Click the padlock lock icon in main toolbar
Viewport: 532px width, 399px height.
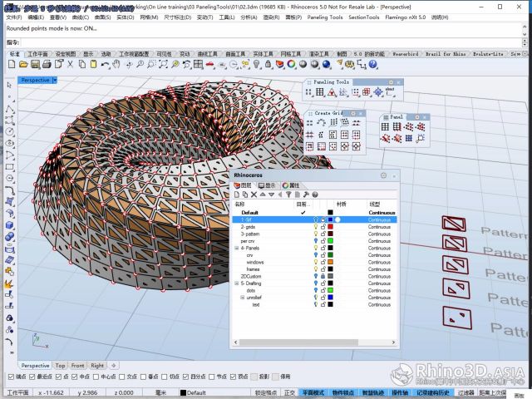click(268, 64)
